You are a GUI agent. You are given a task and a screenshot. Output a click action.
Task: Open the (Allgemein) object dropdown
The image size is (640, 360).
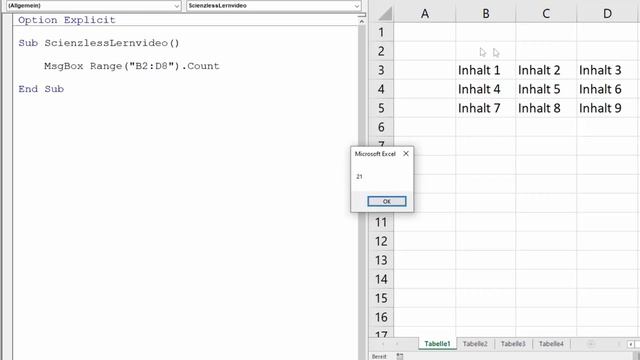[x=93, y=6]
